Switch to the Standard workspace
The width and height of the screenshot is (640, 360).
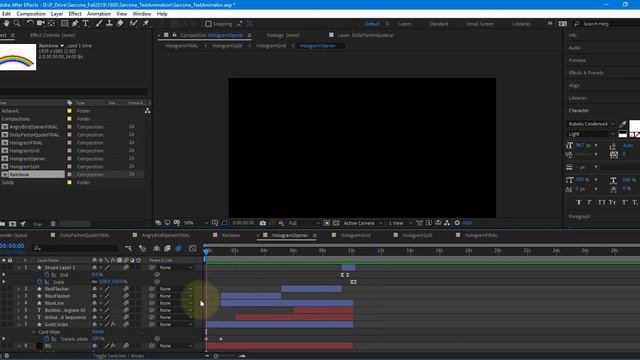439,24
